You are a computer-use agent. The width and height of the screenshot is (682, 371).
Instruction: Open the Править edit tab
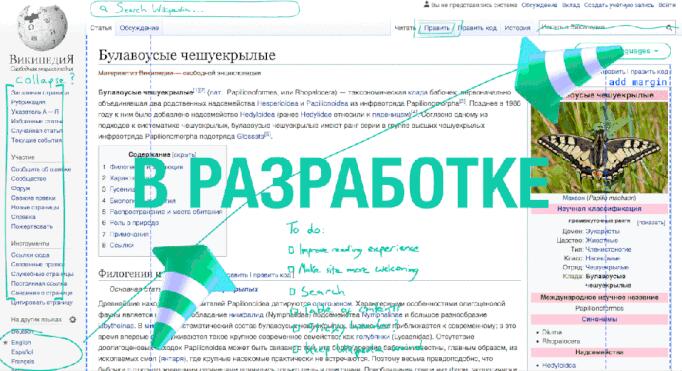tap(436, 28)
